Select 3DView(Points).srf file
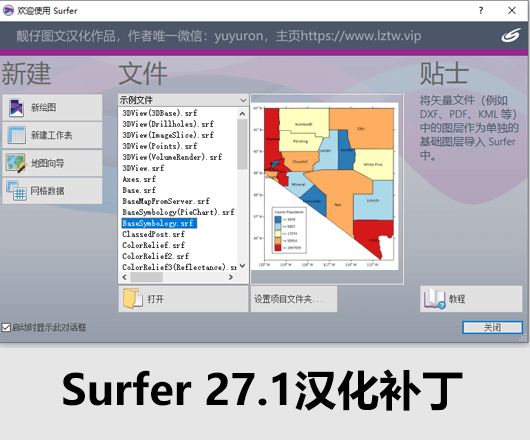The image size is (530, 440). point(160,146)
